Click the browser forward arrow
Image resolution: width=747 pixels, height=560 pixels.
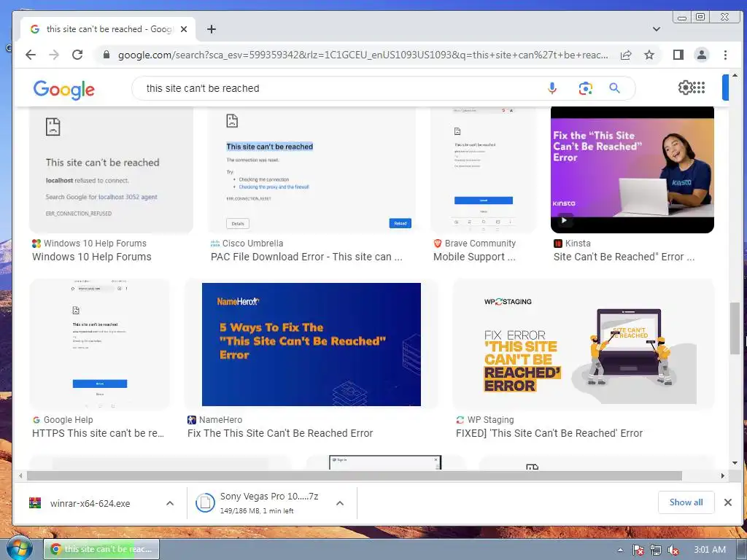tap(54, 55)
